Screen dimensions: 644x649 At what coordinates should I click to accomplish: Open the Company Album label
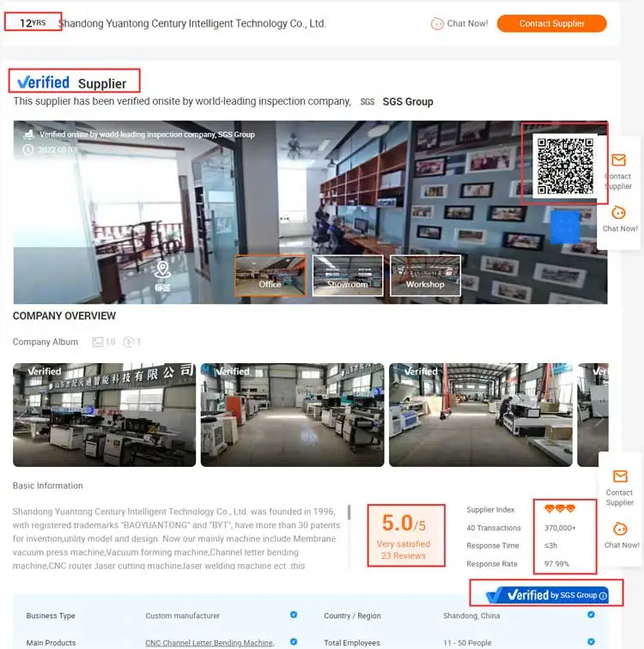coord(46,342)
